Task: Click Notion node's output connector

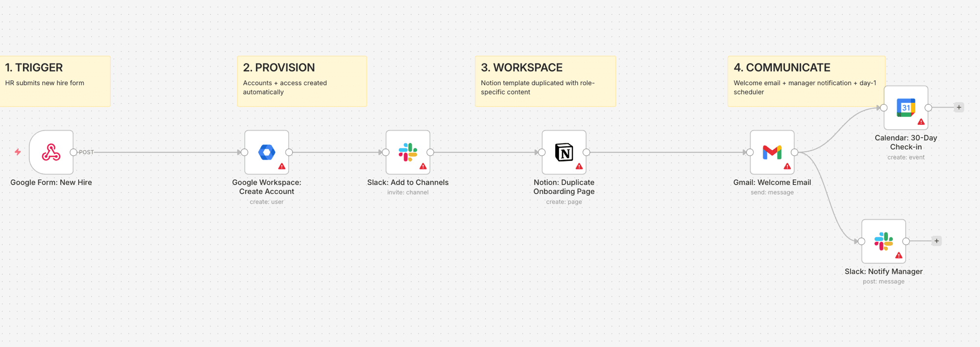Action: click(587, 152)
